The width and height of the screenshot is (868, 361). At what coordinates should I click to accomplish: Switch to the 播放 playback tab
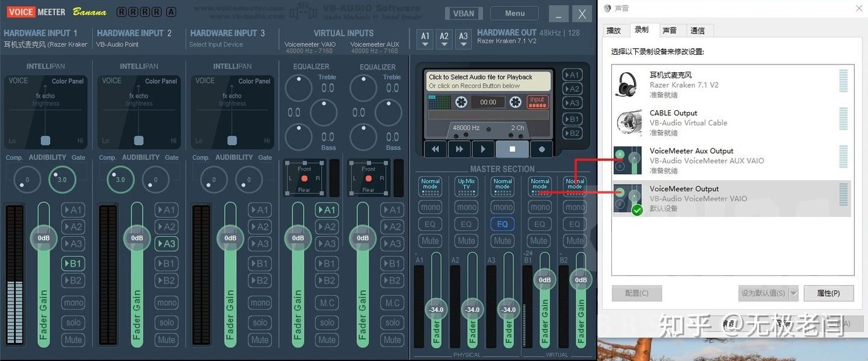tap(614, 30)
